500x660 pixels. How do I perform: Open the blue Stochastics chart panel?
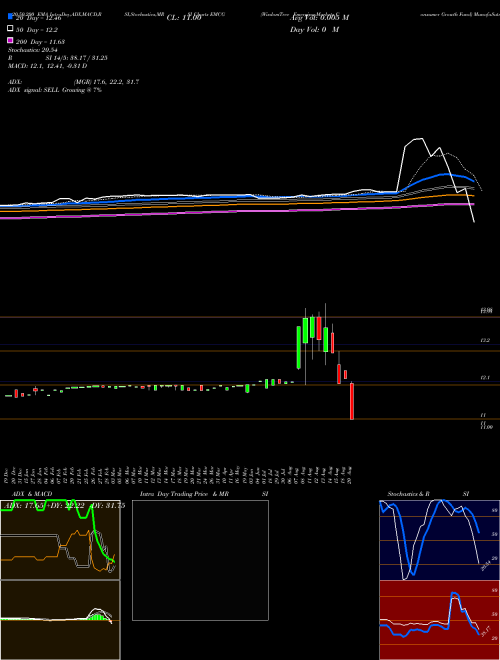439,540
